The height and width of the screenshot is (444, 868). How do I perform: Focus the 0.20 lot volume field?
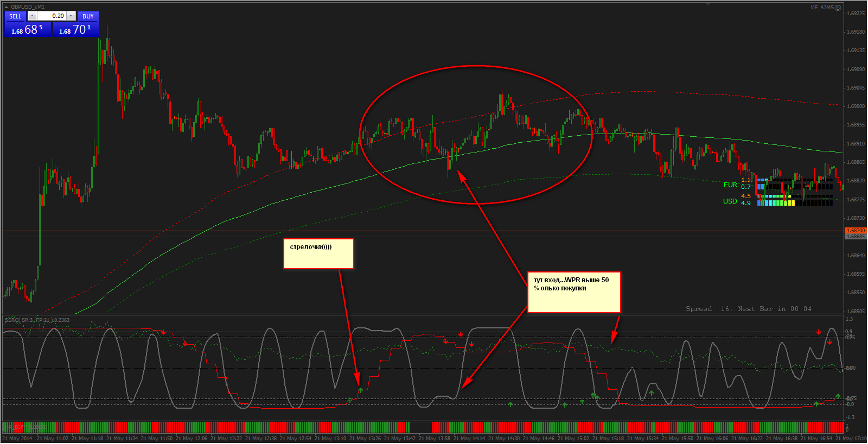(x=52, y=16)
